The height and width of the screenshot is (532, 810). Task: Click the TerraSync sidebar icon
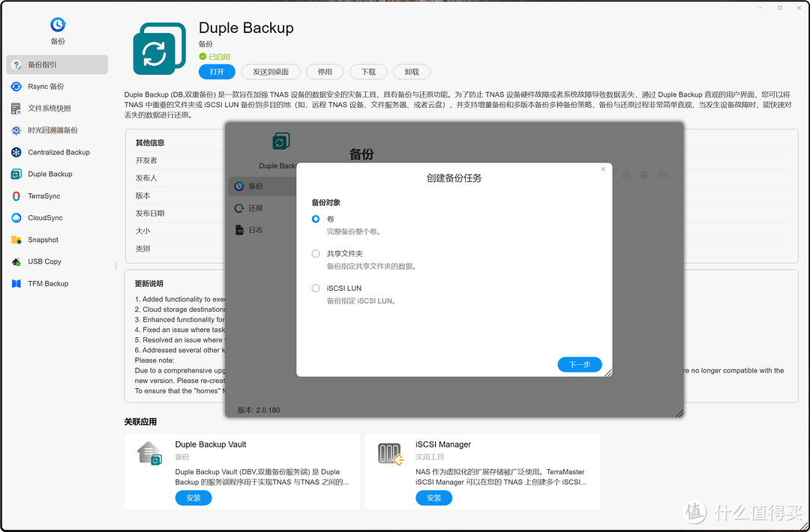pyautogui.click(x=16, y=196)
